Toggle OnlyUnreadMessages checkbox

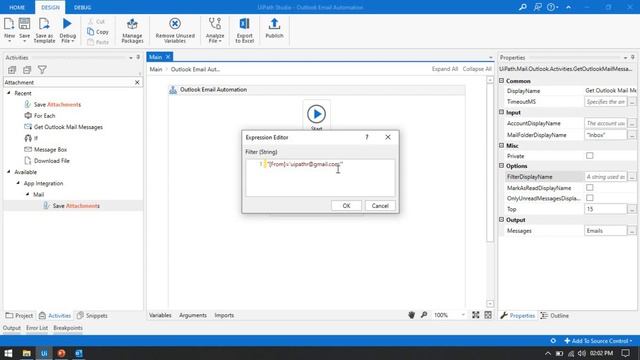589,198
